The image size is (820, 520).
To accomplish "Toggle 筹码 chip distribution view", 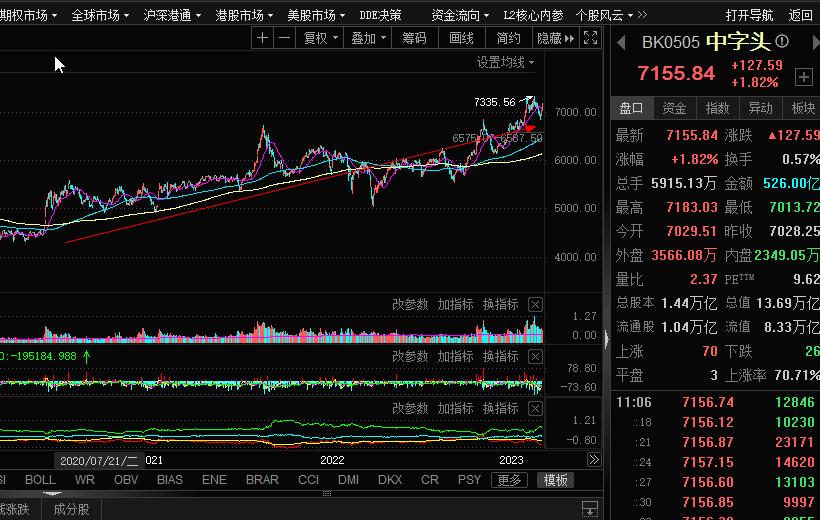I will [x=414, y=38].
